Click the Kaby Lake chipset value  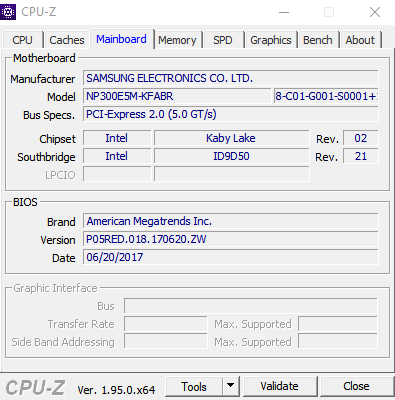231,138
